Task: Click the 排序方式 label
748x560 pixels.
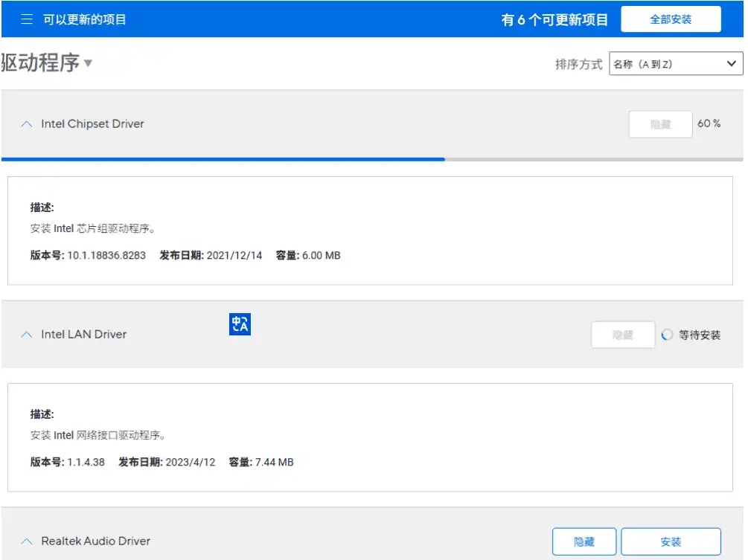Action: tap(578, 65)
